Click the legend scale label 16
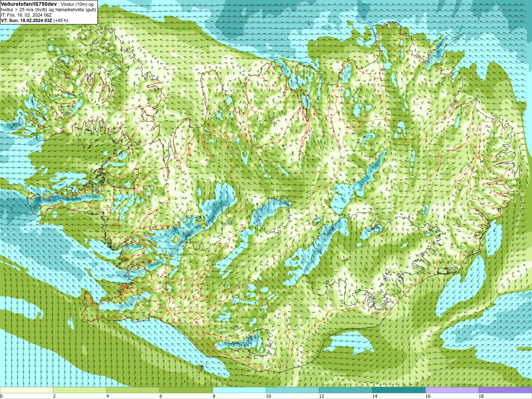Viewport: 532px width, 399px height. [x=428, y=396]
